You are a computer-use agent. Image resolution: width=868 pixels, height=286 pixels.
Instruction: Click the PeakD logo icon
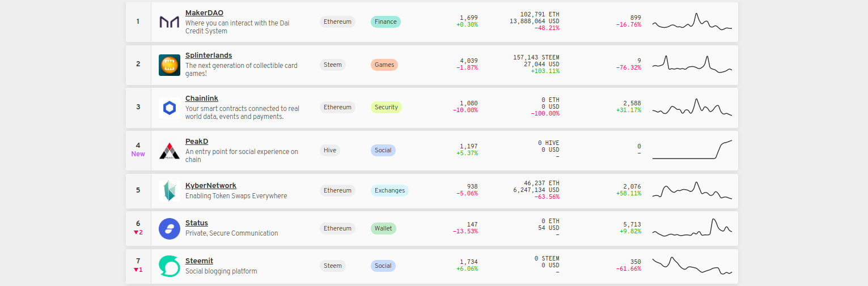pos(169,151)
